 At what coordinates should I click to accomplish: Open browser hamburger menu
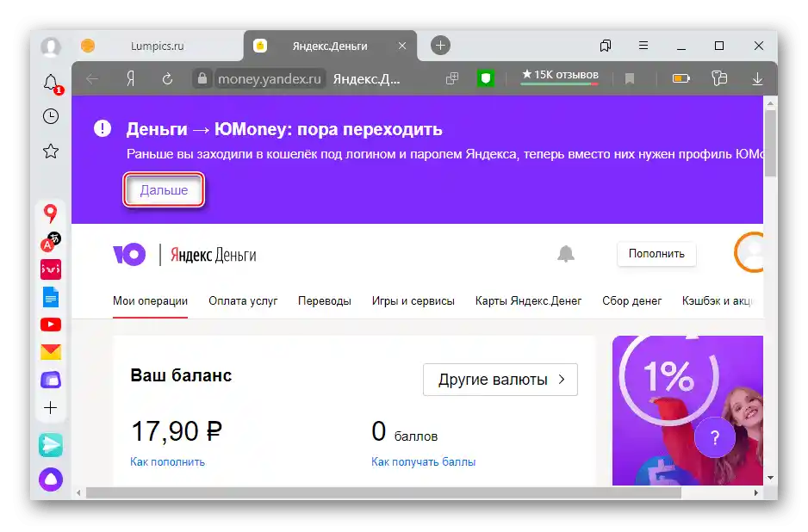click(643, 46)
